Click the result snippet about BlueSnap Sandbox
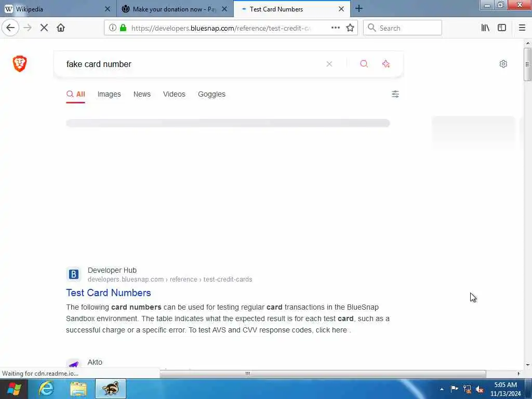Viewport: 532px width, 399px height. tap(228, 318)
